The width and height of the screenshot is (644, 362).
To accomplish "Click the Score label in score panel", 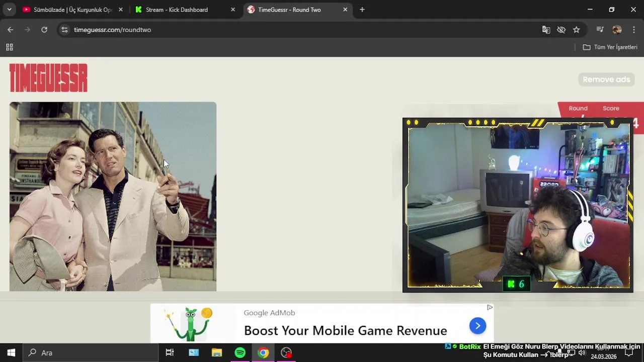I will [611, 108].
